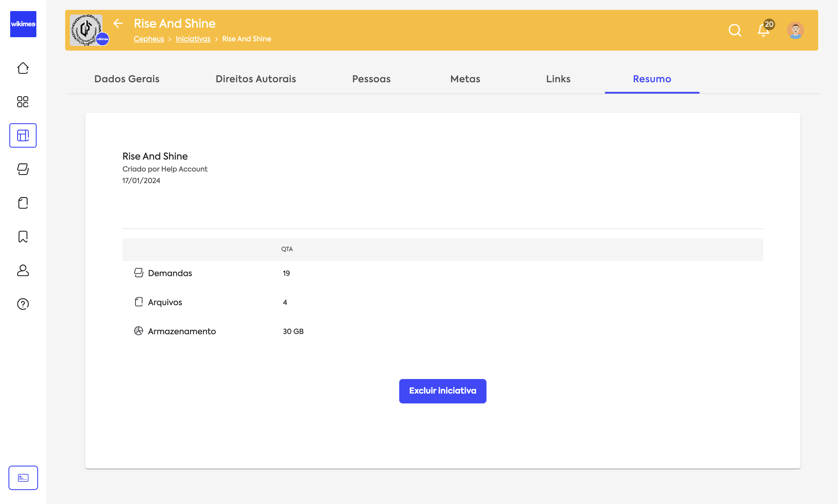This screenshot has width=838, height=504.
Task: Open the Metas tab
Action: pos(465,79)
